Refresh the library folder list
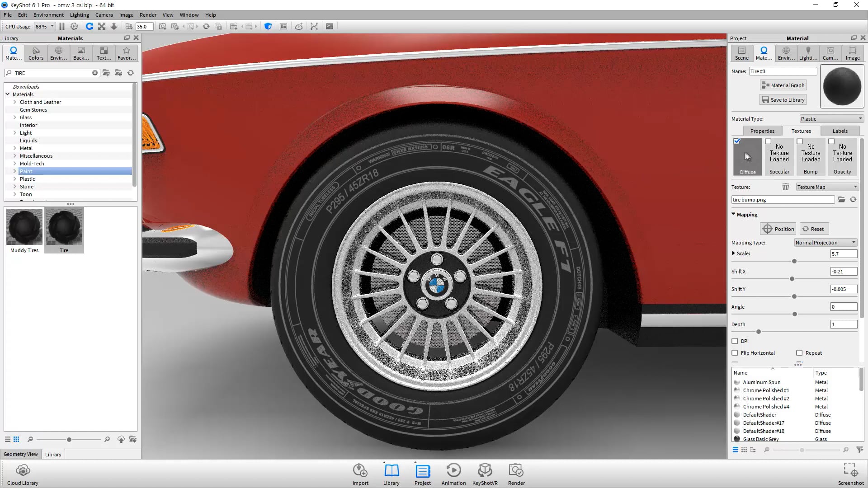The width and height of the screenshot is (868, 488). point(131,73)
